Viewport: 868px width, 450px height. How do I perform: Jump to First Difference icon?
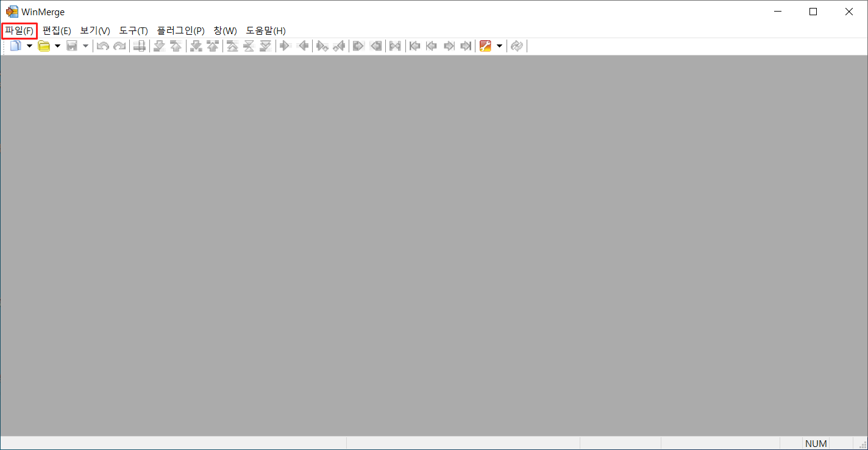232,46
